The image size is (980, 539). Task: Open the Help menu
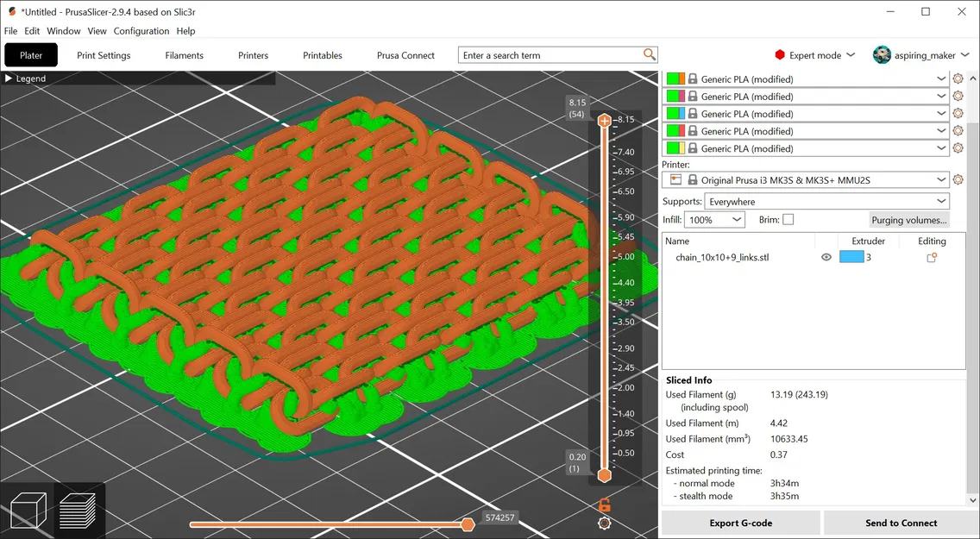(x=185, y=30)
